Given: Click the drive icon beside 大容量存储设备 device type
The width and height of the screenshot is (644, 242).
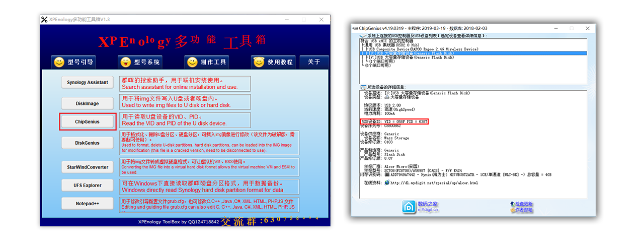Looking at the screenshot, I should (x=386, y=97).
